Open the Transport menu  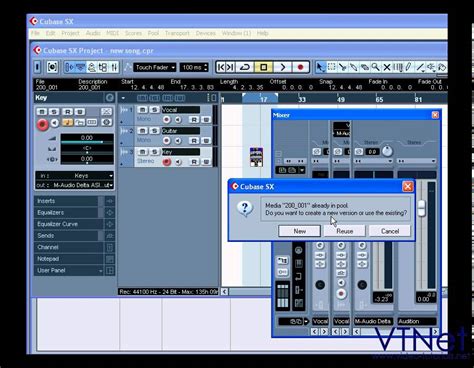tap(177, 33)
